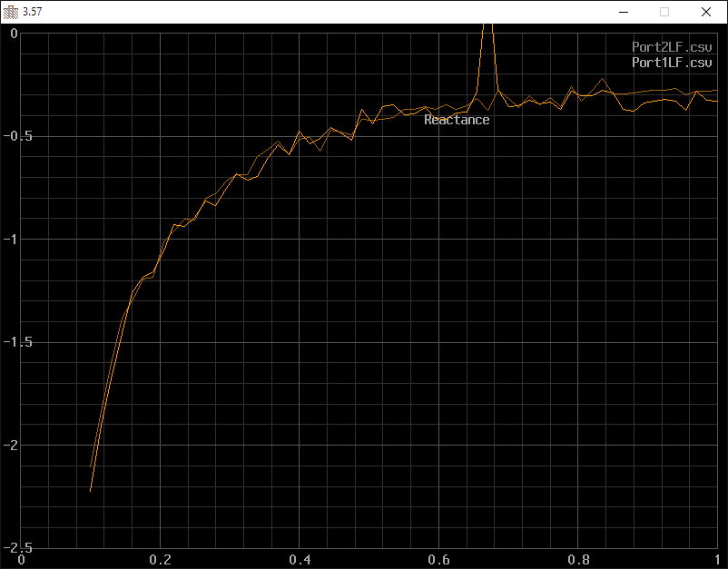Click the -2 y-axis label
728x569 pixels.
(x=10, y=445)
